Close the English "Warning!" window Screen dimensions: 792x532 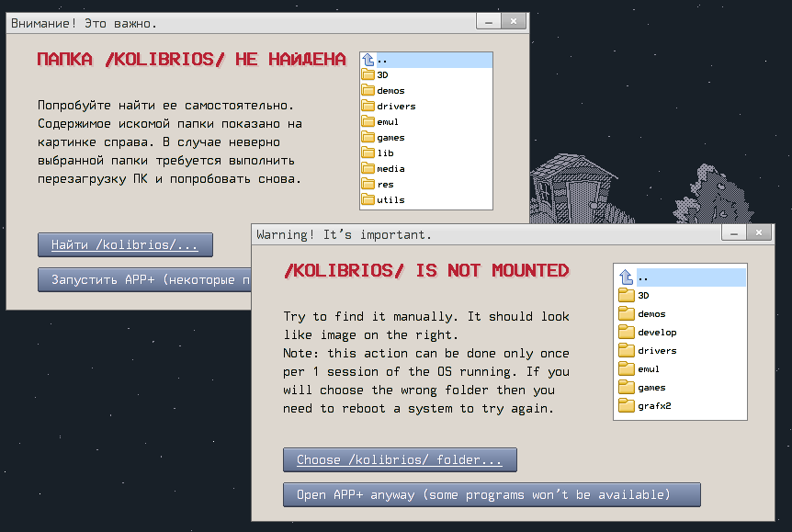click(x=758, y=233)
